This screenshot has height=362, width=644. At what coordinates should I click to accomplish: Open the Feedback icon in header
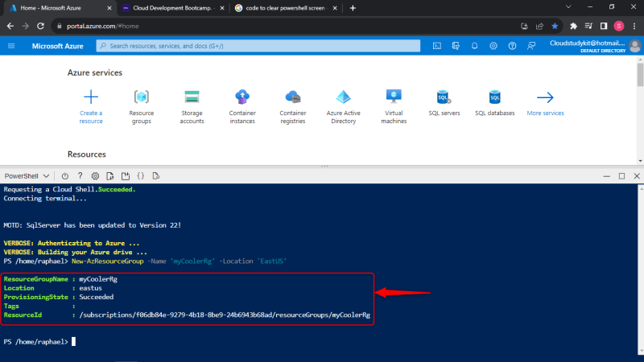[531, 46]
